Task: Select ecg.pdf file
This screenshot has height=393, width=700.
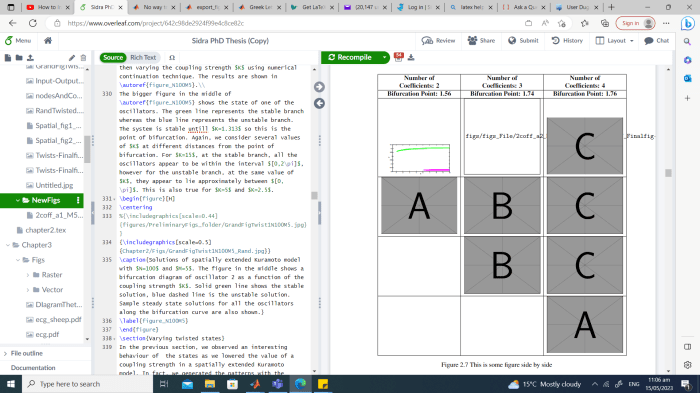Action: point(47,334)
